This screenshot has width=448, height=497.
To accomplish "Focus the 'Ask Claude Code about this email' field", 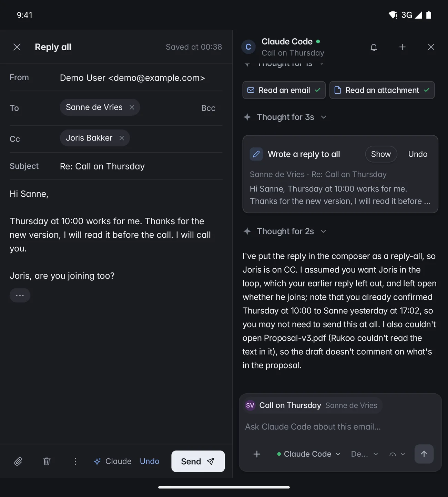I will (340, 427).
